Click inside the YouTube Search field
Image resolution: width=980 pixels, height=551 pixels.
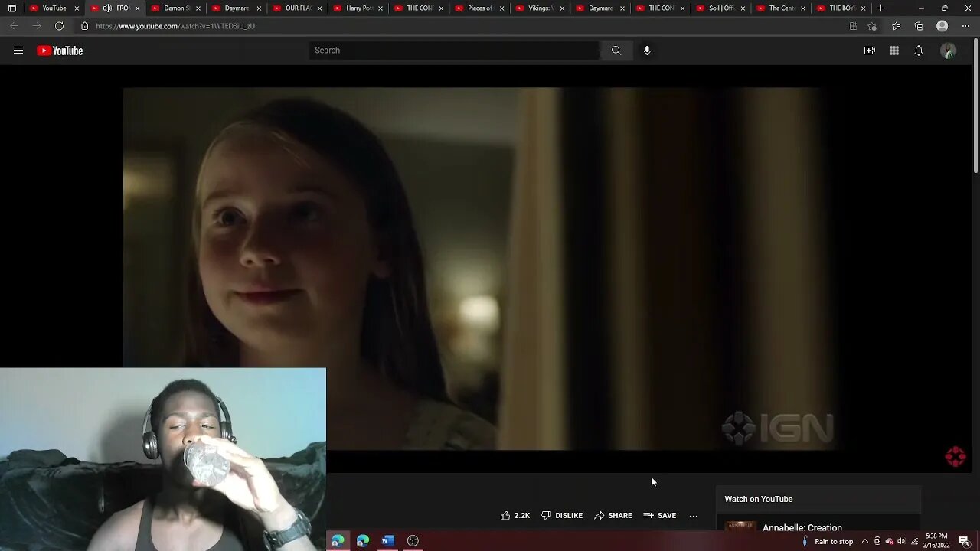tap(455, 51)
